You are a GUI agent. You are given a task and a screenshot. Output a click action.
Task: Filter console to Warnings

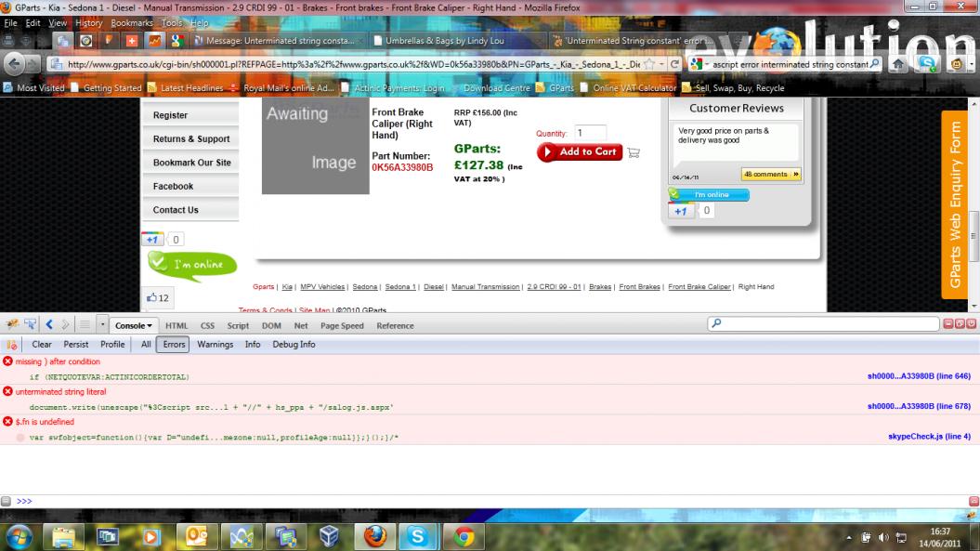[215, 345]
